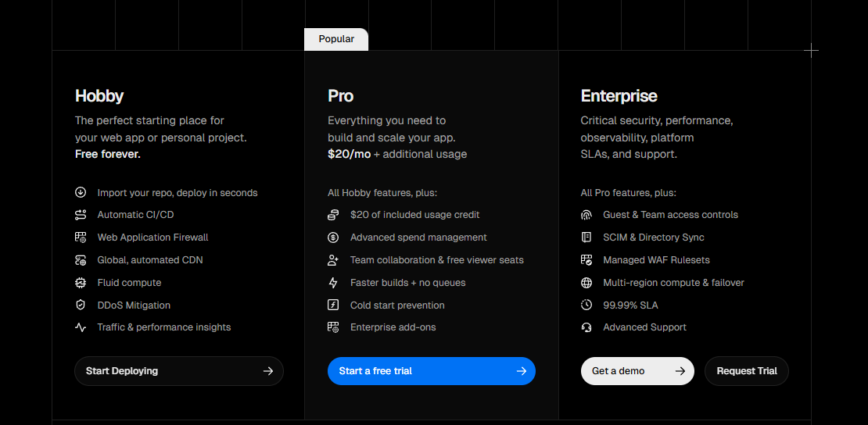Click the Multi-region compute globe icon
The image size is (868, 425).
click(x=586, y=283)
